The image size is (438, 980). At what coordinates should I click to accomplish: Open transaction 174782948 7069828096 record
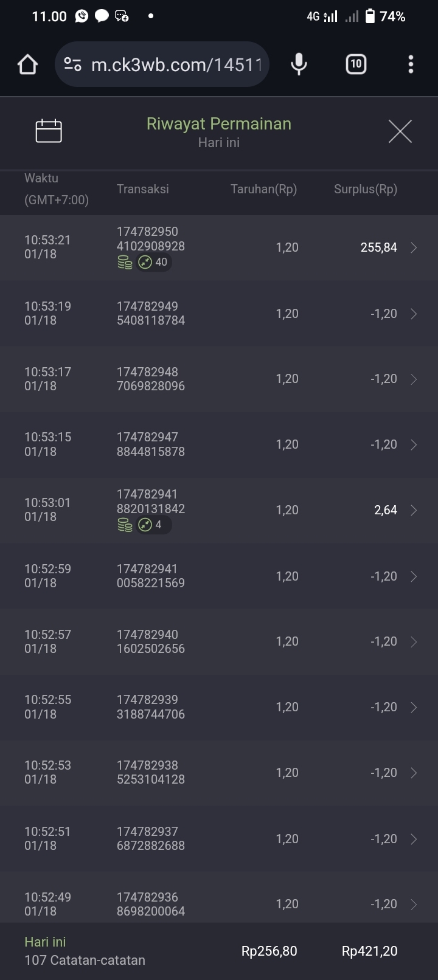click(151, 379)
